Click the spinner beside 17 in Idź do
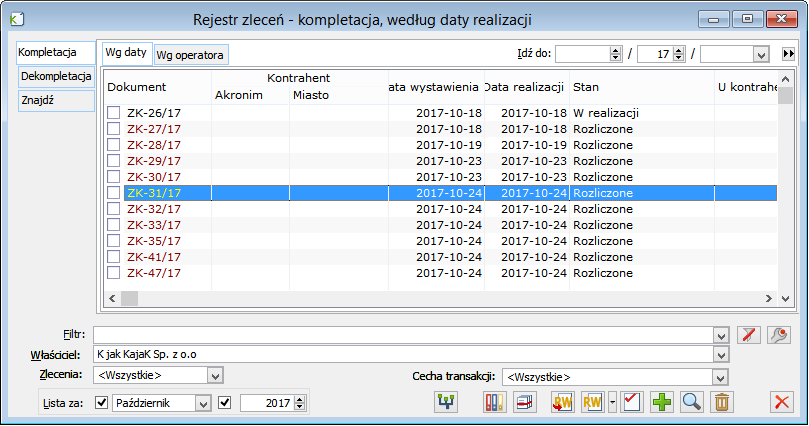Image resolution: width=809 pixels, height=426 pixels. click(679, 54)
